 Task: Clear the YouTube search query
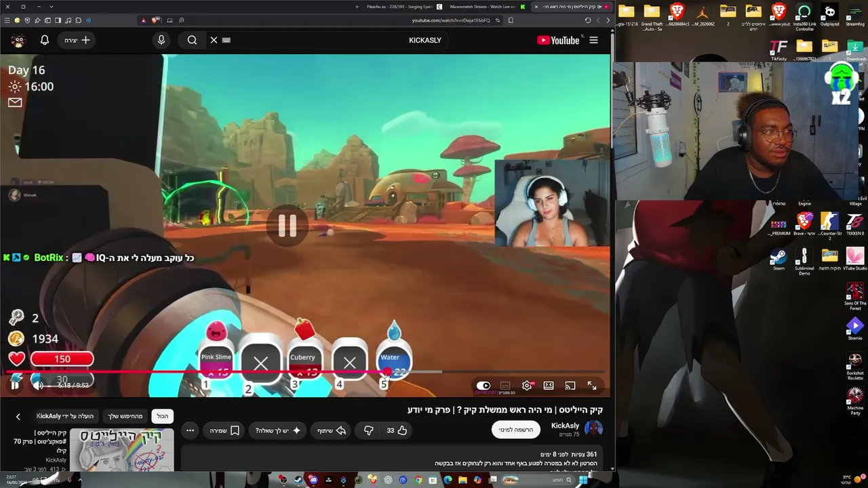(214, 40)
